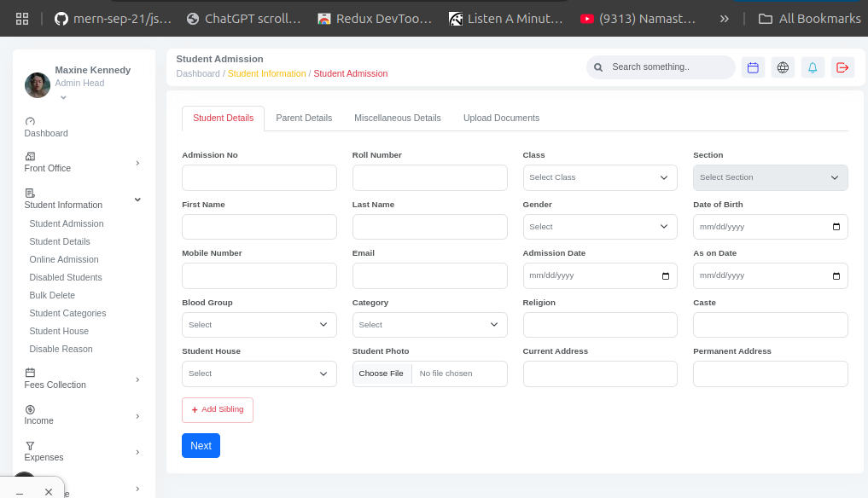Open the Blood Group dropdown

pos(259,325)
